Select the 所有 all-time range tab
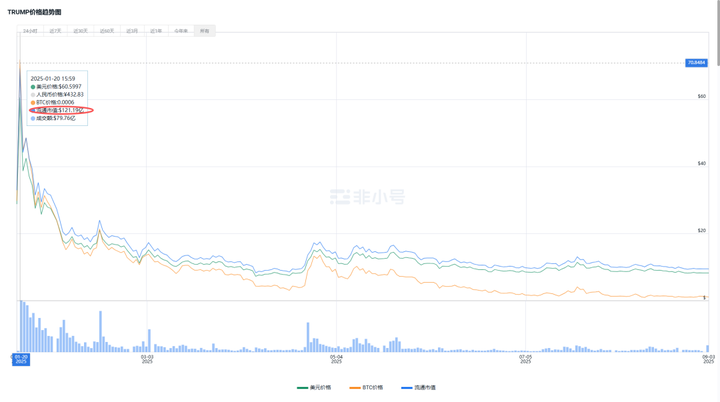This screenshot has width=720, height=402. (x=204, y=31)
